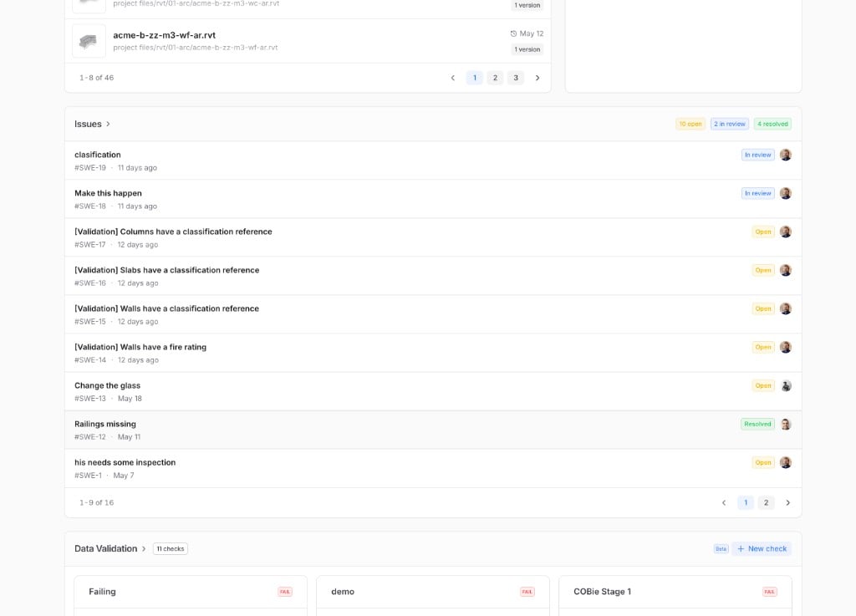Click In review status of Make this happen
This screenshot has height=616, width=856.
tap(757, 193)
